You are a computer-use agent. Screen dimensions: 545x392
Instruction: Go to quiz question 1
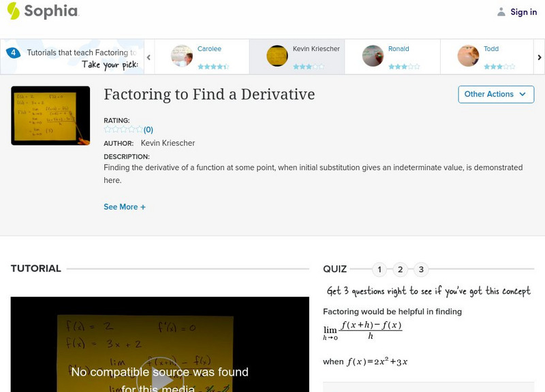coord(379,269)
